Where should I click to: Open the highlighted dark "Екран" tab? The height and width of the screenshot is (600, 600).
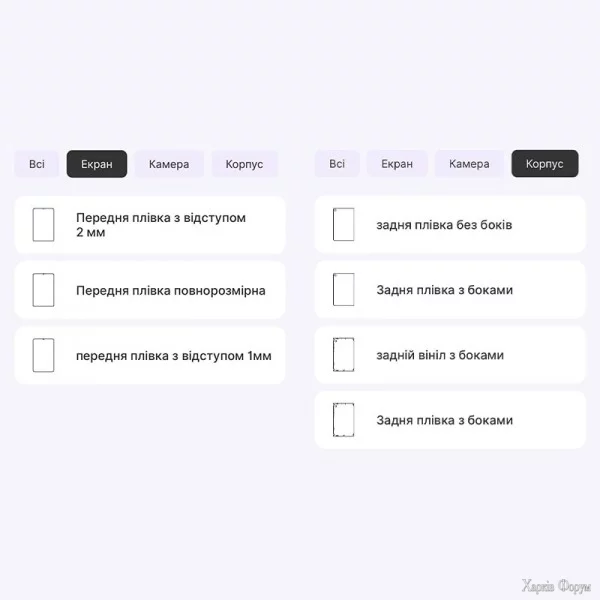click(x=97, y=164)
